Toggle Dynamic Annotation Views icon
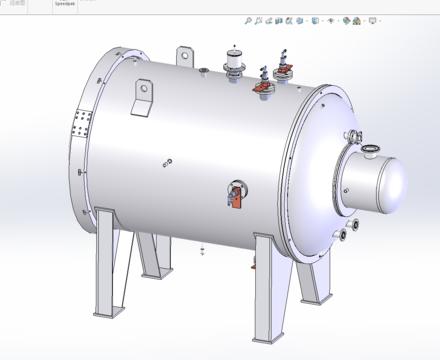This screenshot has height=360, width=440. pos(289,21)
